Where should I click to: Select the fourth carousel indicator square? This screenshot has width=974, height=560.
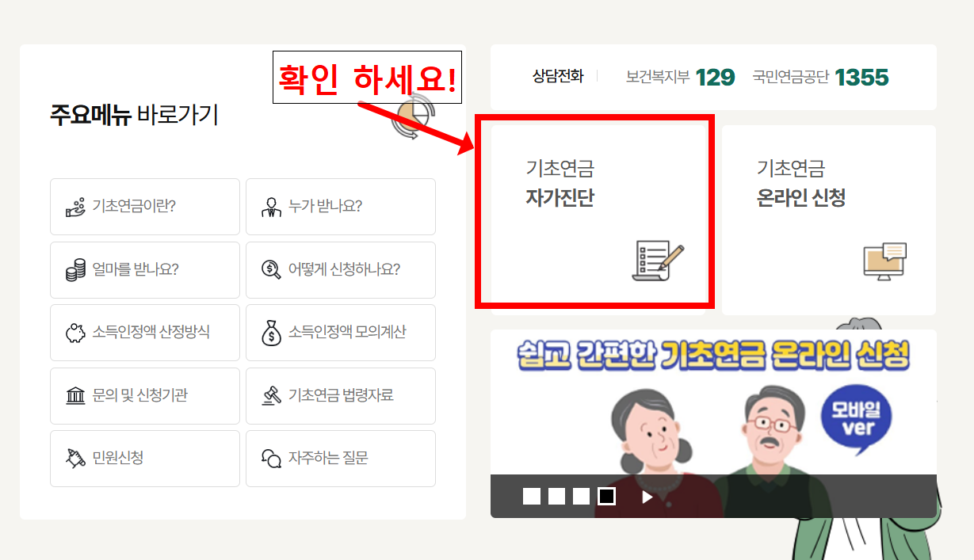pos(607,496)
